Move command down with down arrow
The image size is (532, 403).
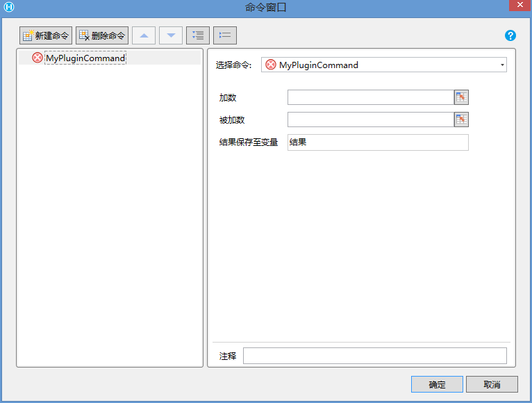coord(171,35)
